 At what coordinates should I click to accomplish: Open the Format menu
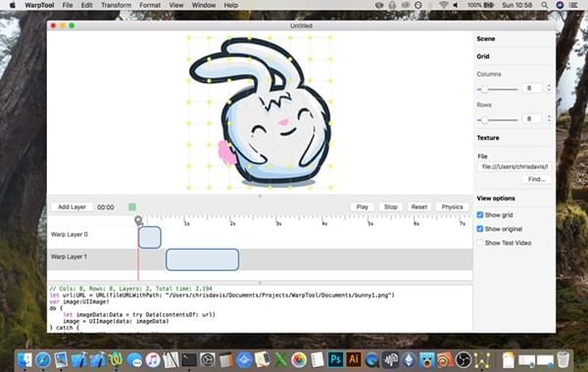(150, 5)
